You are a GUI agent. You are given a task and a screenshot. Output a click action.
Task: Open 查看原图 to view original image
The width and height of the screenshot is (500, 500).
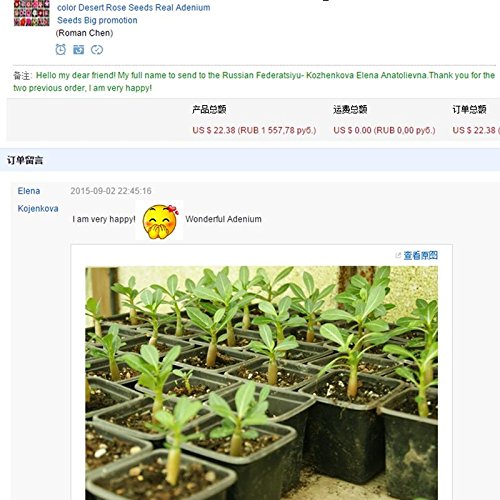(421, 255)
